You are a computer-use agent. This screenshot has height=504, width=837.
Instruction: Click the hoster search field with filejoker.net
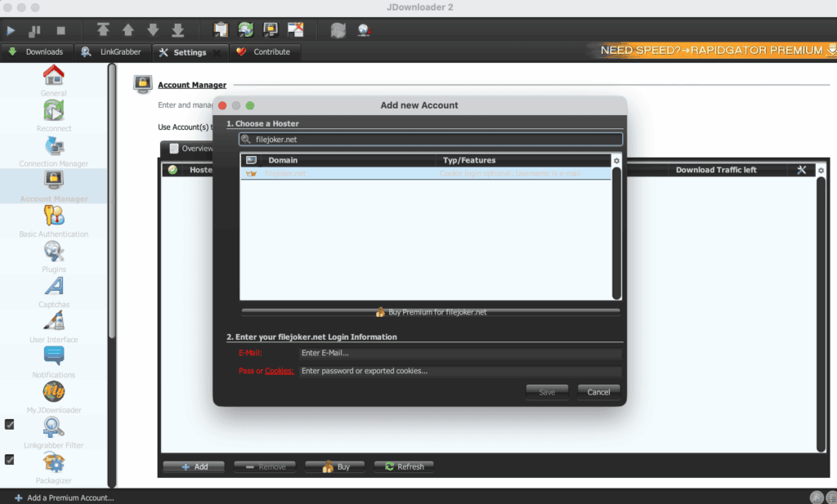(431, 139)
